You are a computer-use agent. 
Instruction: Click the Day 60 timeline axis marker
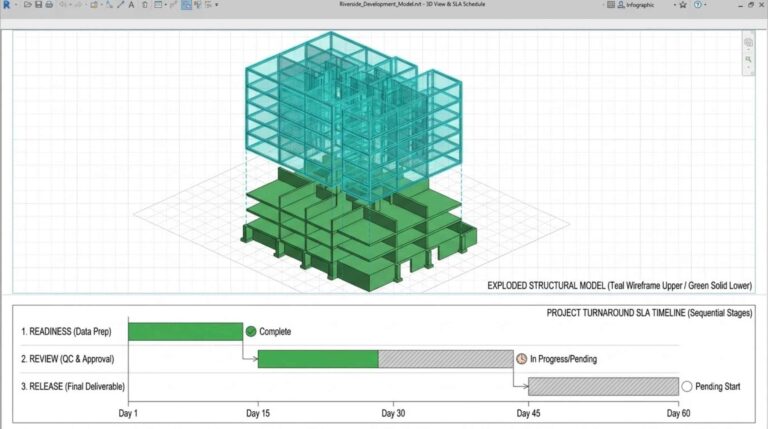678,413
